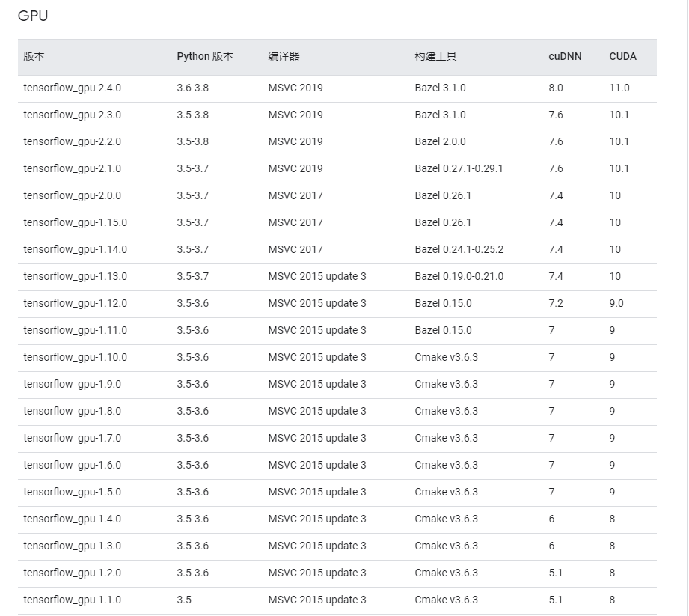Click Python 3.6-3.8 in the 2.4.0 row
The image size is (689, 616).
[x=192, y=88]
